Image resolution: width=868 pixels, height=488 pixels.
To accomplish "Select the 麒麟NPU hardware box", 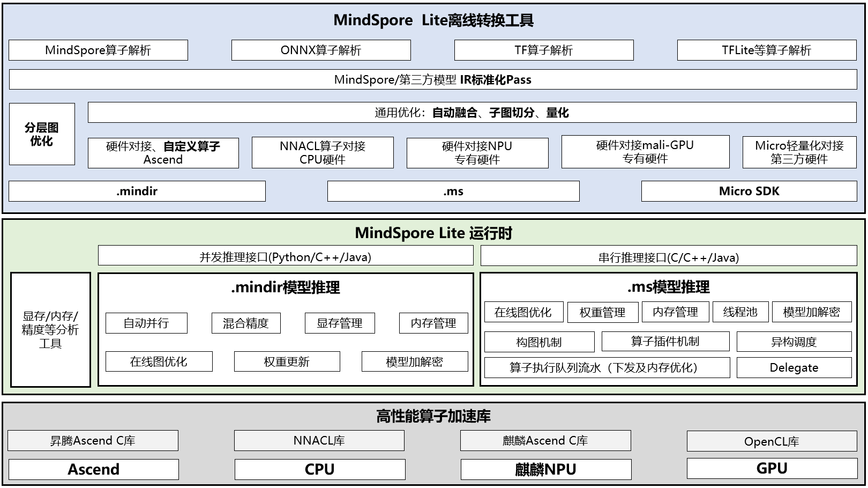I will (545, 469).
